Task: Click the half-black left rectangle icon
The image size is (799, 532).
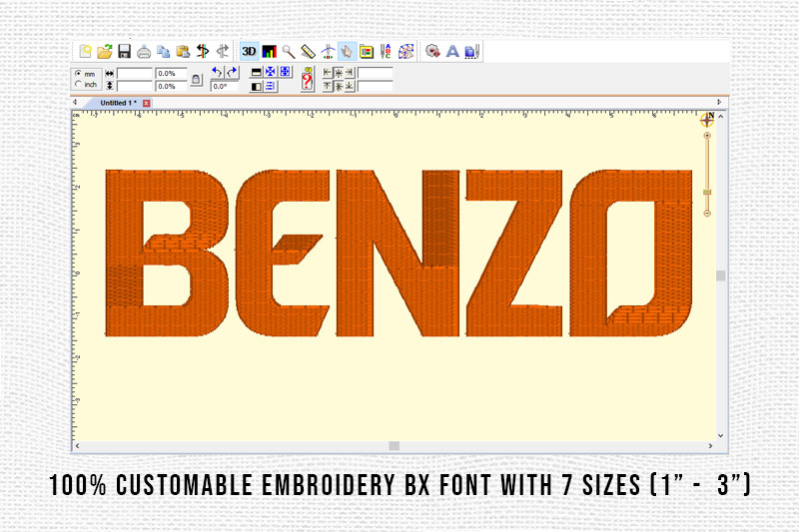Action: [257, 86]
